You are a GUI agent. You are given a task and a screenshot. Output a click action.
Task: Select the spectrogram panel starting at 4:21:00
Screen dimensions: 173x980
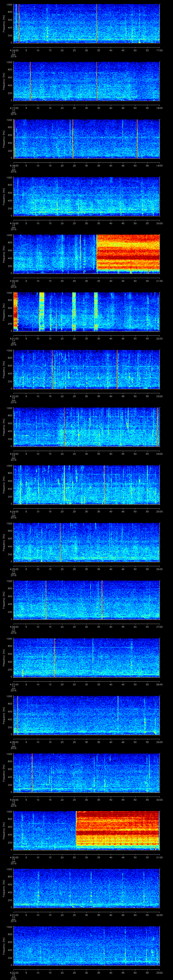point(87,312)
